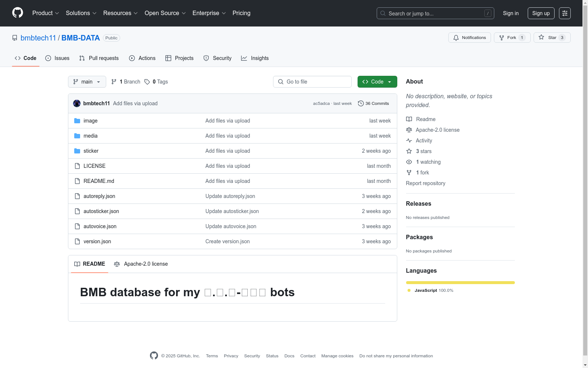The height and width of the screenshot is (368, 588).
Task: Click the footer Manage cookies link
Action: (337, 356)
